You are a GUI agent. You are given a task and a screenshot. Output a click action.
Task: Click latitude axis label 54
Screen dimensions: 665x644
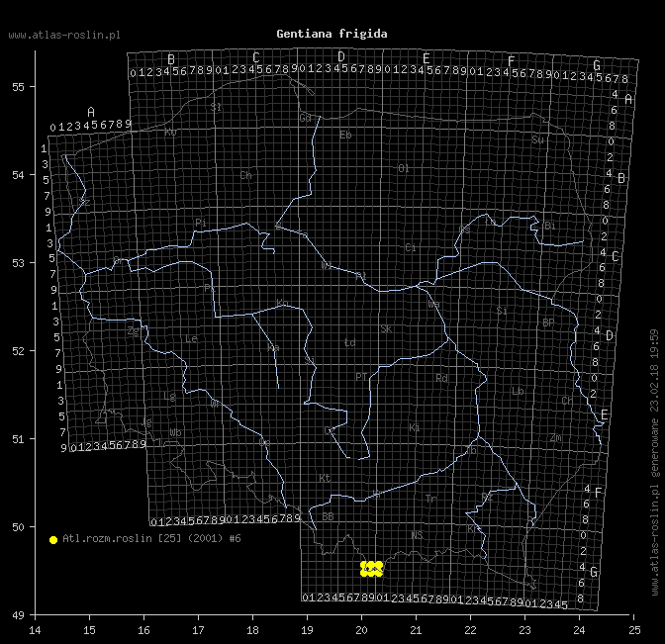[18, 175]
